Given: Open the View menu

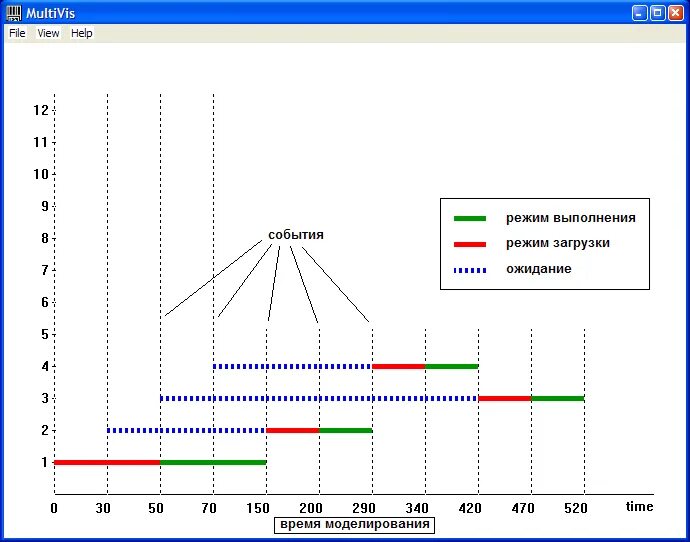Looking at the screenshot, I should coord(48,33).
